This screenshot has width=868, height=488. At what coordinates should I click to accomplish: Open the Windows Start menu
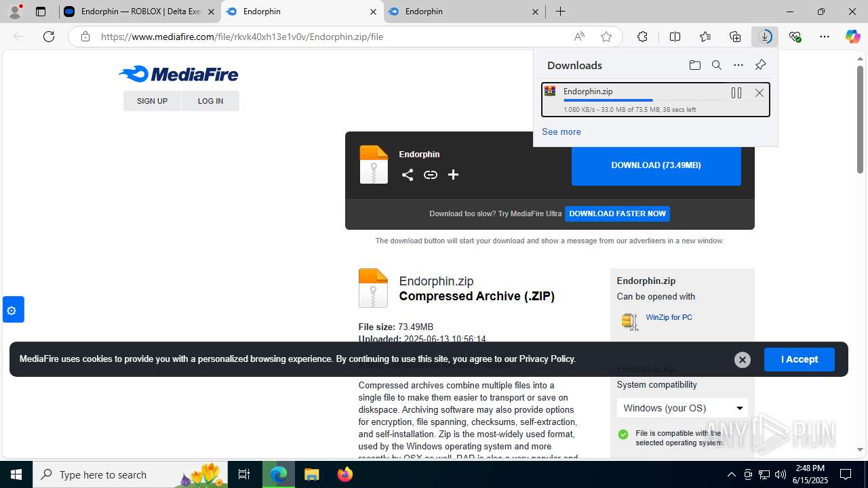pos(16,474)
